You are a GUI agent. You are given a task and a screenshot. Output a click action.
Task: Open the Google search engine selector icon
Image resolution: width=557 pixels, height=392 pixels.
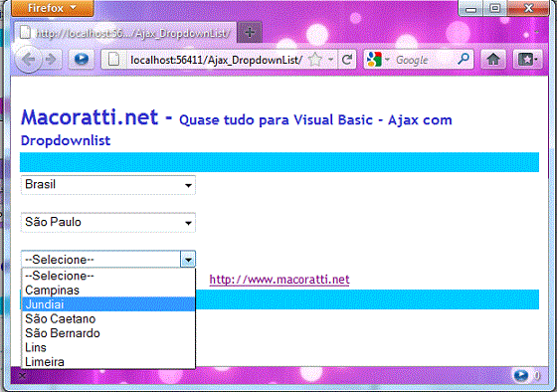(x=377, y=60)
